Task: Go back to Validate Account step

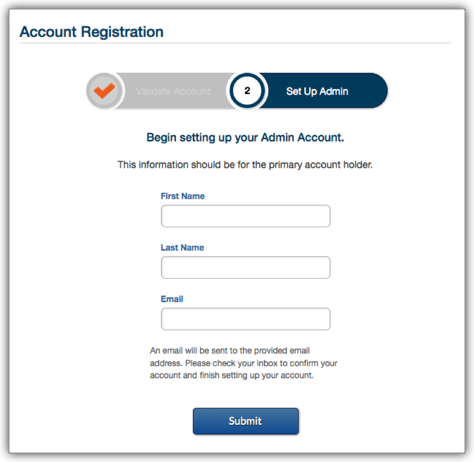Action: pos(173,91)
